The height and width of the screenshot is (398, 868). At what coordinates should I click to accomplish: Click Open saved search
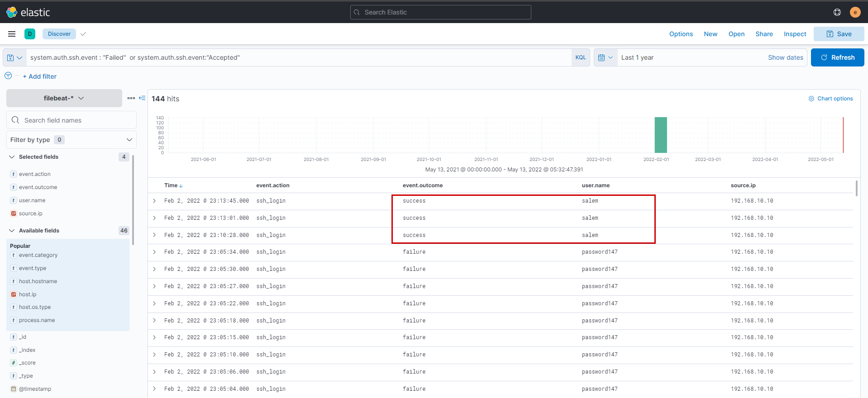pyautogui.click(x=736, y=34)
